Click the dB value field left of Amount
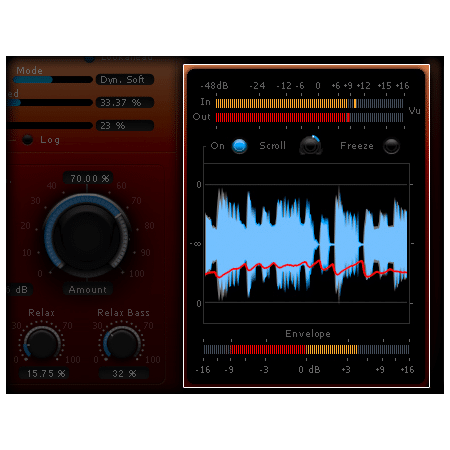The width and height of the screenshot is (450, 450). tap(19, 290)
